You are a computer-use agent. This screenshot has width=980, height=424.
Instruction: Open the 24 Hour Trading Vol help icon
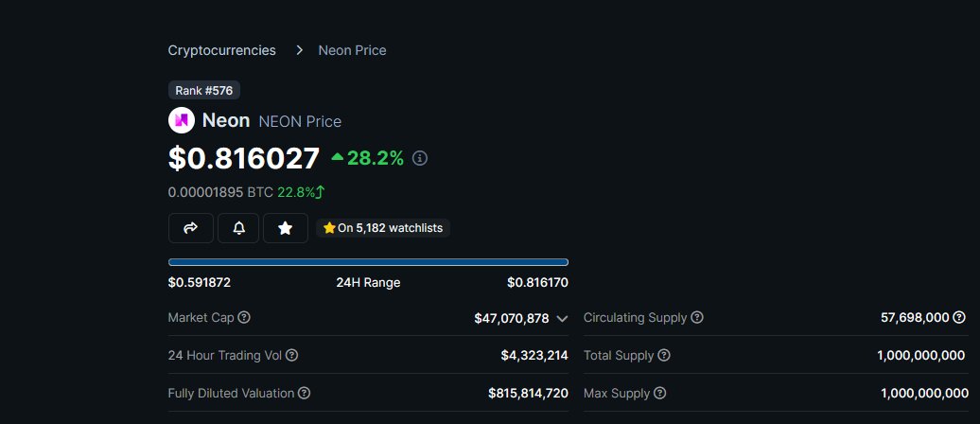(x=292, y=355)
